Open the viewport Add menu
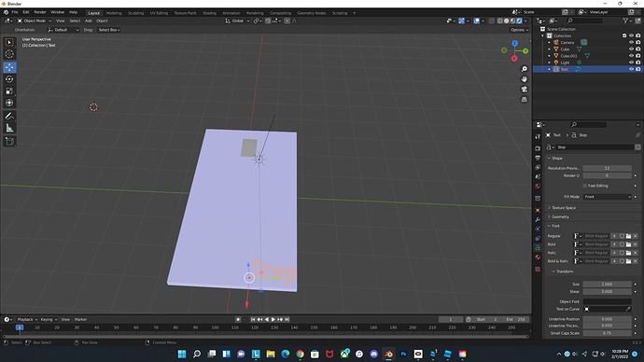The height and width of the screenshot is (362, 644). 89,21
